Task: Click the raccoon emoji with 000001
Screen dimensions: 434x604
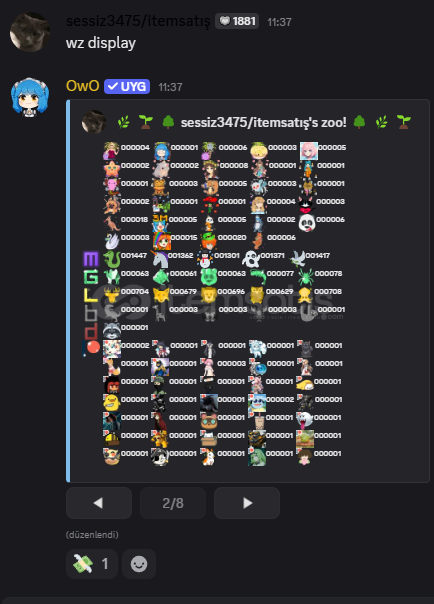Action: [x=112, y=331]
